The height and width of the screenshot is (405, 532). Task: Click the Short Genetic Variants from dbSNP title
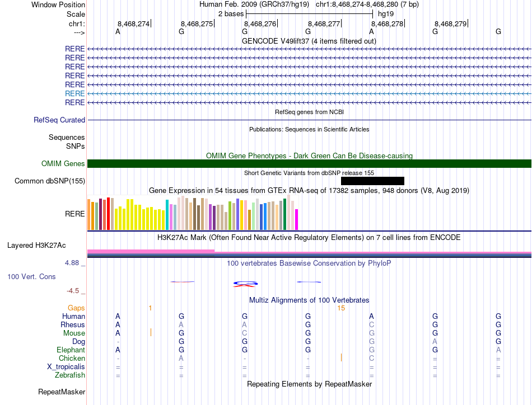click(309, 173)
